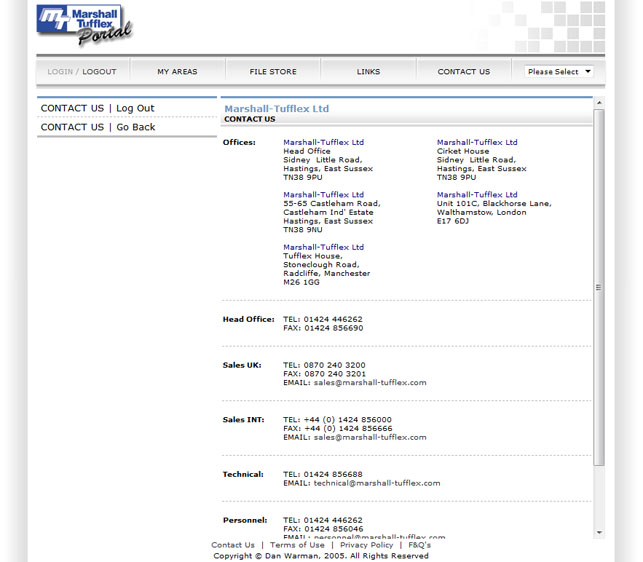Select Sales UK TEL: 0870 240 3200
Image resolution: width=643 pixels, height=562 pixels.
coord(324,365)
